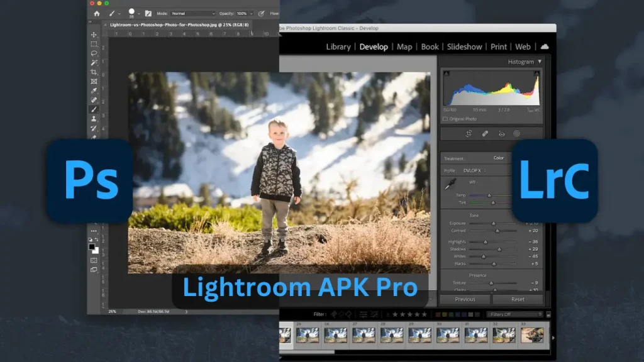
Task: Select filmstrip thumbnail number 33
Action: 532,336
